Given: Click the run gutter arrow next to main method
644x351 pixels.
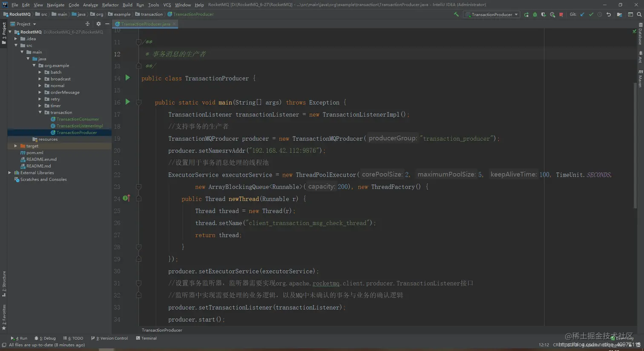Looking at the screenshot, I should pyautogui.click(x=128, y=102).
